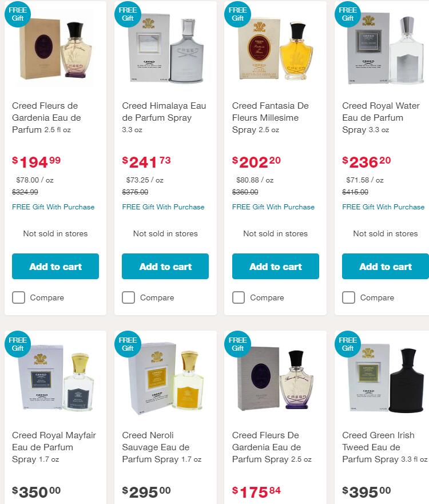
Task: Click FREE Gift badge on Creed Neroli Sauvage
Action: coord(128,343)
